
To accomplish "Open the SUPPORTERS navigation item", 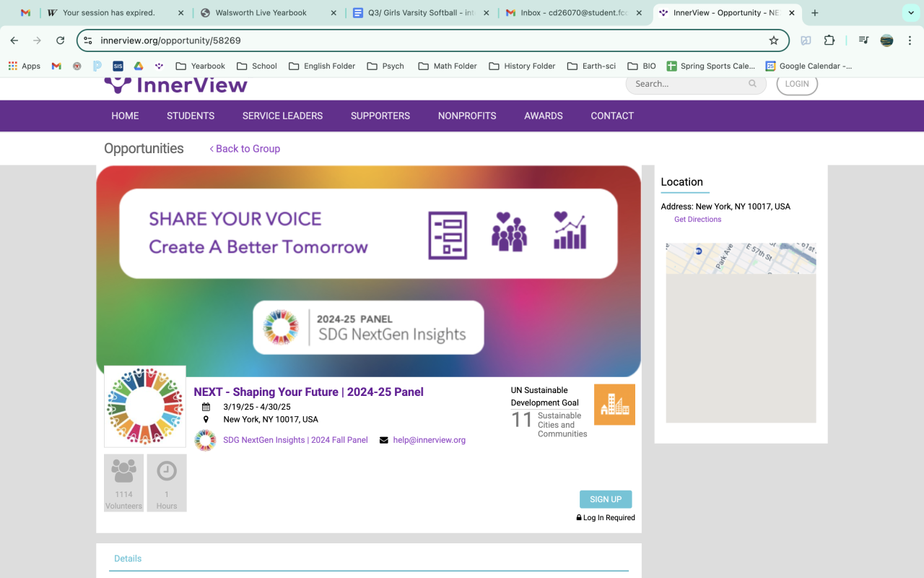I will point(380,116).
